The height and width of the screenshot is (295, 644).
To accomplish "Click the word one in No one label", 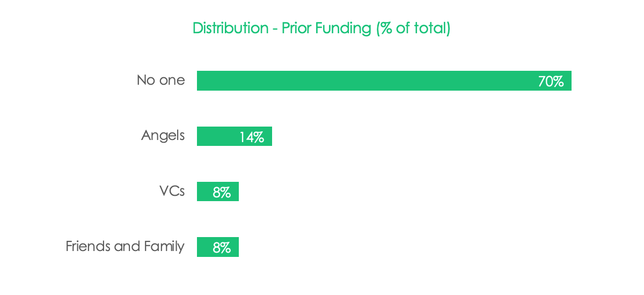I will [172, 82].
